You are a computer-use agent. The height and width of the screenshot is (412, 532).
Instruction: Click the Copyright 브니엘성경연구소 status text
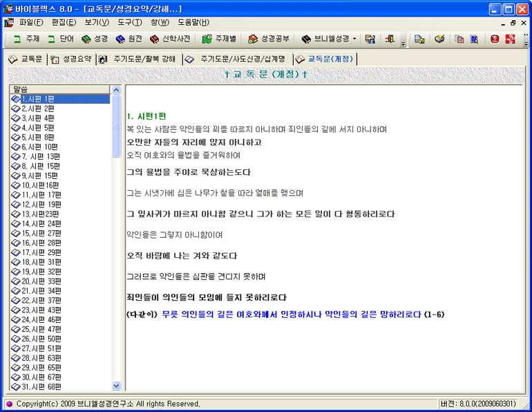pyautogui.click(x=108, y=404)
